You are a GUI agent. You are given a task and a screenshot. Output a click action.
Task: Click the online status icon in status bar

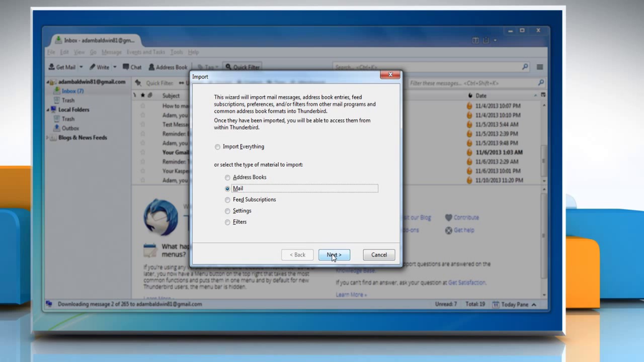pyautogui.click(x=49, y=304)
